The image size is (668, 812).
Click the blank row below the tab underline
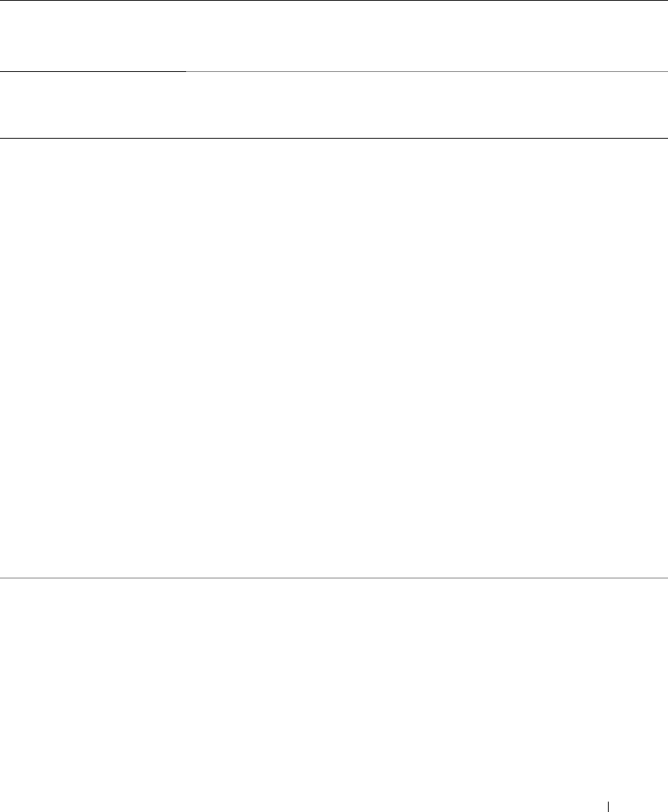(x=334, y=105)
